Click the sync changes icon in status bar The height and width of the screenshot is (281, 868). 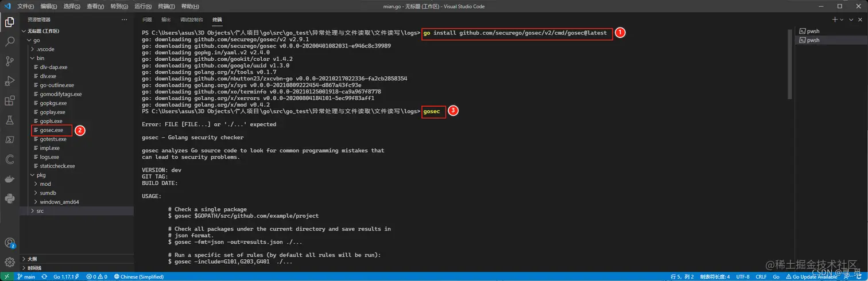click(x=44, y=276)
